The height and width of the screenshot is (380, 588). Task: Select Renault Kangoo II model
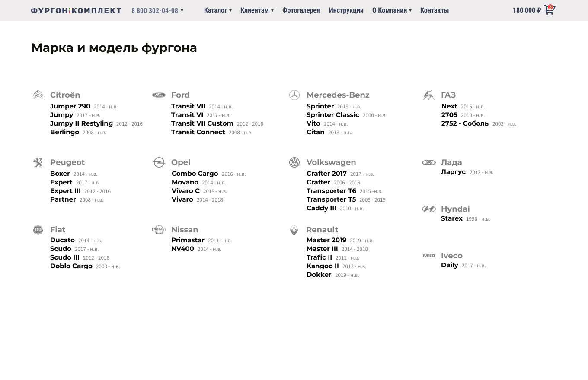coord(323,266)
